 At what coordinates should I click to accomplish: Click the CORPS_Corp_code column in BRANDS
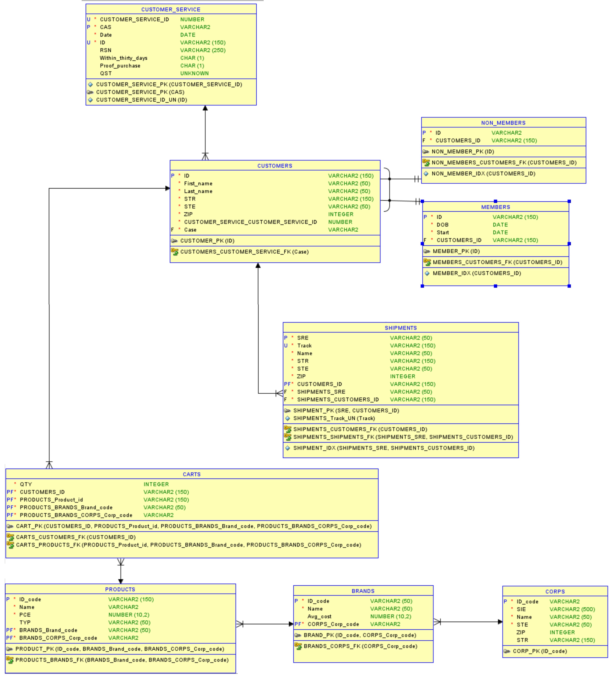pyautogui.click(x=363, y=624)
